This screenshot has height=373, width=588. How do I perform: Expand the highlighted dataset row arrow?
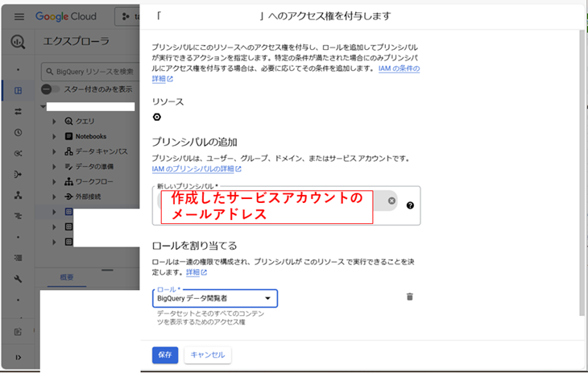click(x=55, y=212)
